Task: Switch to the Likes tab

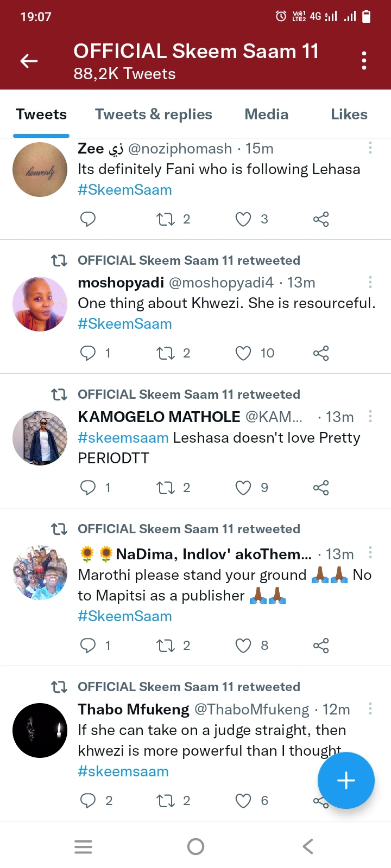Action: [349, 114]
